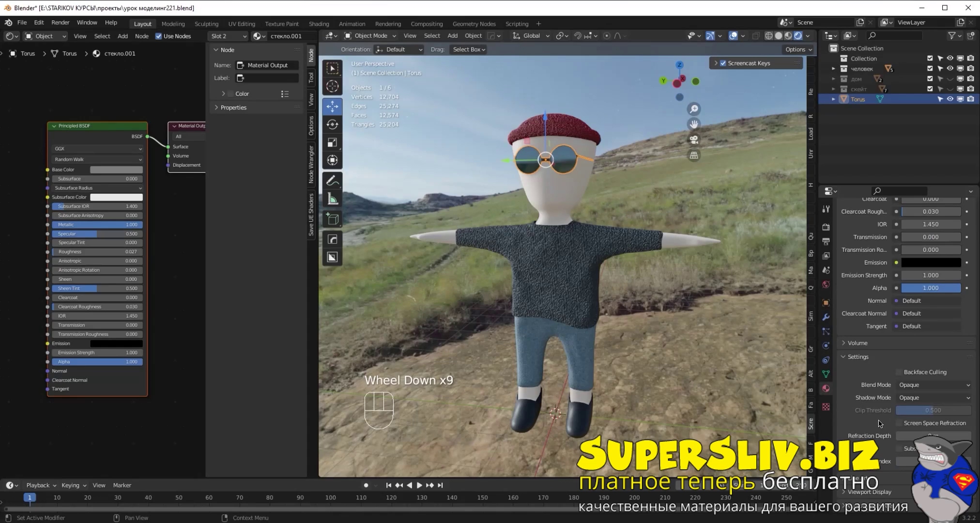The image size is (980, 523).
Task: Pick the Measure ruler tool
Action: point(332,199)
